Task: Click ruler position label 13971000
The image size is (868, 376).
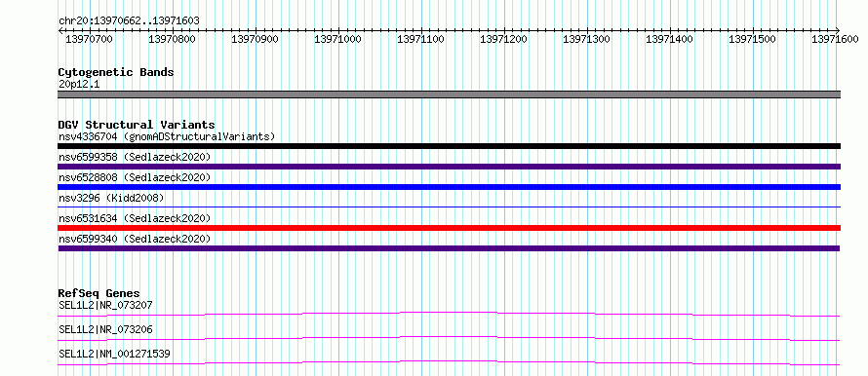Action: click(x=337, y=39)
